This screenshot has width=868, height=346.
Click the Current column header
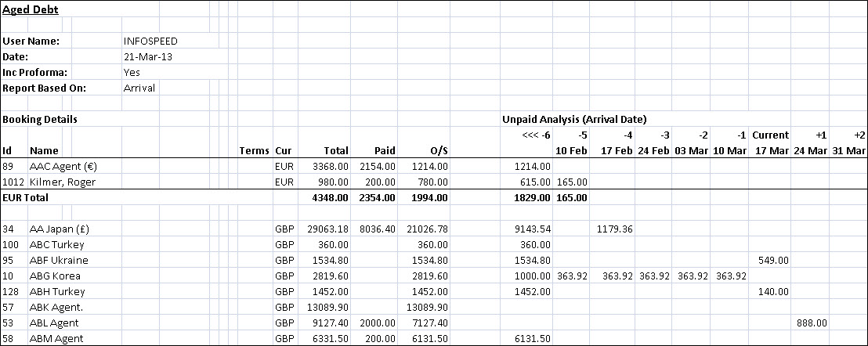coord(769,135)
